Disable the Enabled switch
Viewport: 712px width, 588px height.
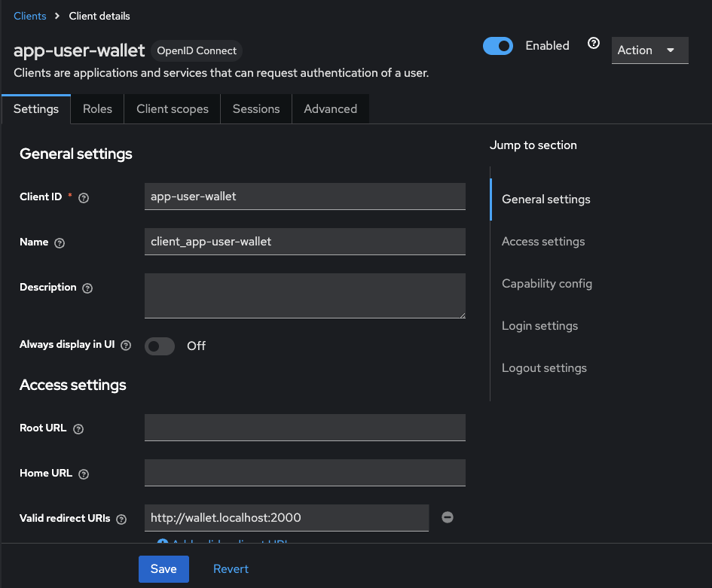pos(497,45)
